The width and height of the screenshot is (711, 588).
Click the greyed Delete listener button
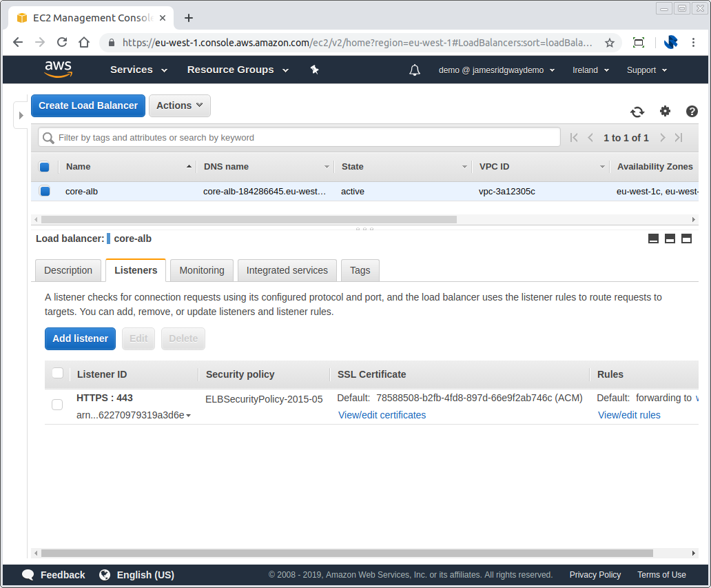click(x=183, y=339)
